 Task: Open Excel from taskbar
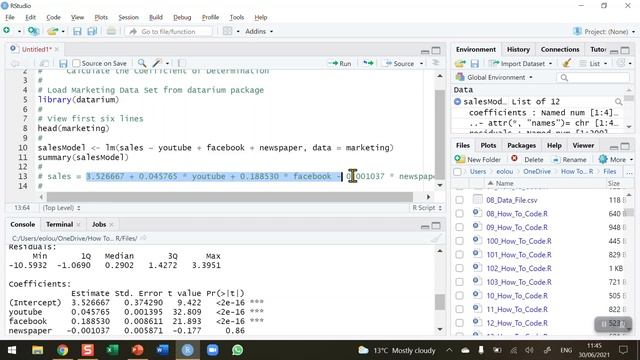point(112,350)
